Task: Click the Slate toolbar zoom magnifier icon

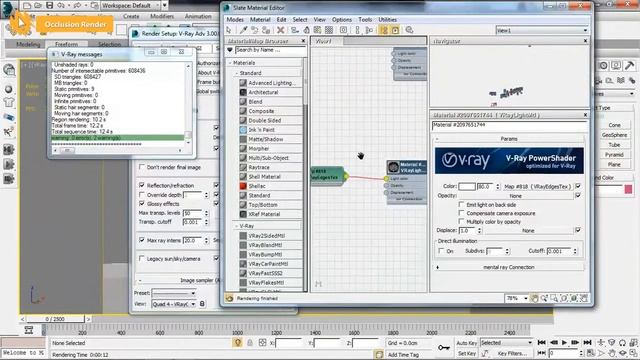Action: [x=409, y=30]
